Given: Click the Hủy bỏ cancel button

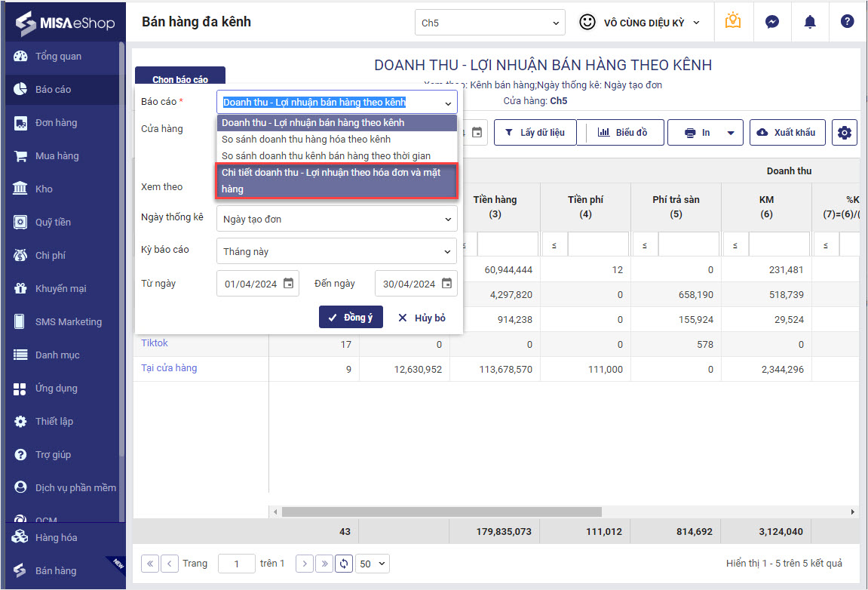Looking at the screenshot, I should (x=422, y=318).
